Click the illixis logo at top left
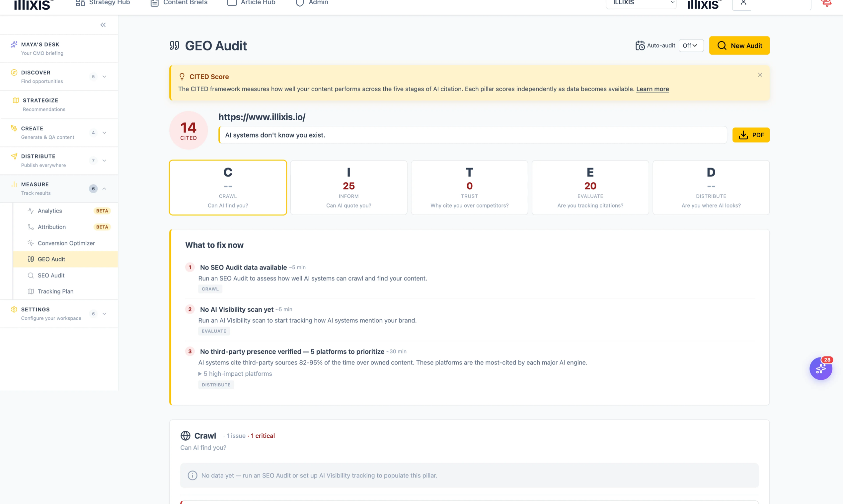 tap(34, 4)
